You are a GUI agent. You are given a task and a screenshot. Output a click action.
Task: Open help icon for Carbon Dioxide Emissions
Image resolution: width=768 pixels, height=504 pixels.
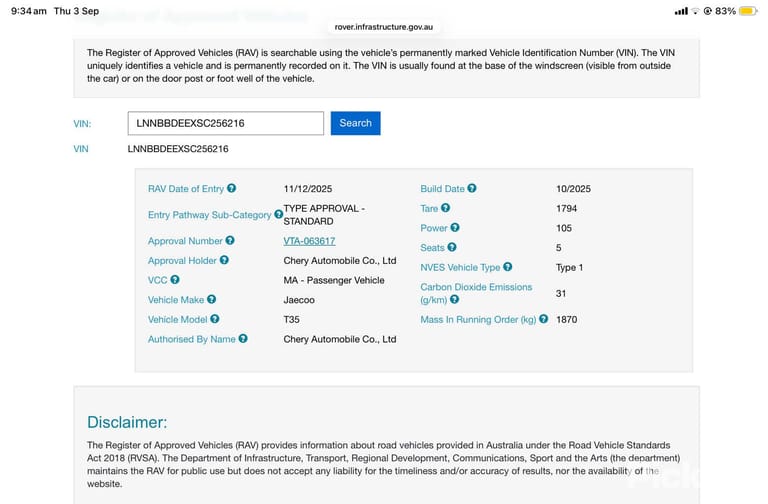tap(455, 299)
